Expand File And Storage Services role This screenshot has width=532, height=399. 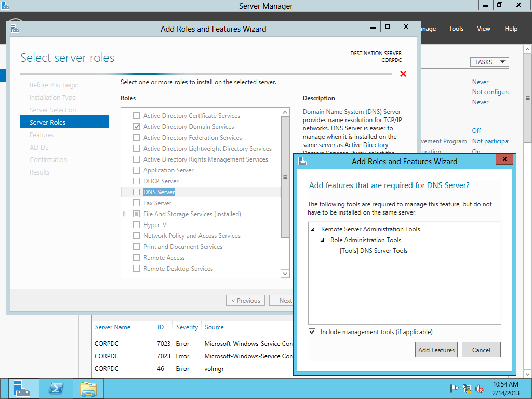[x=125, y=214]
